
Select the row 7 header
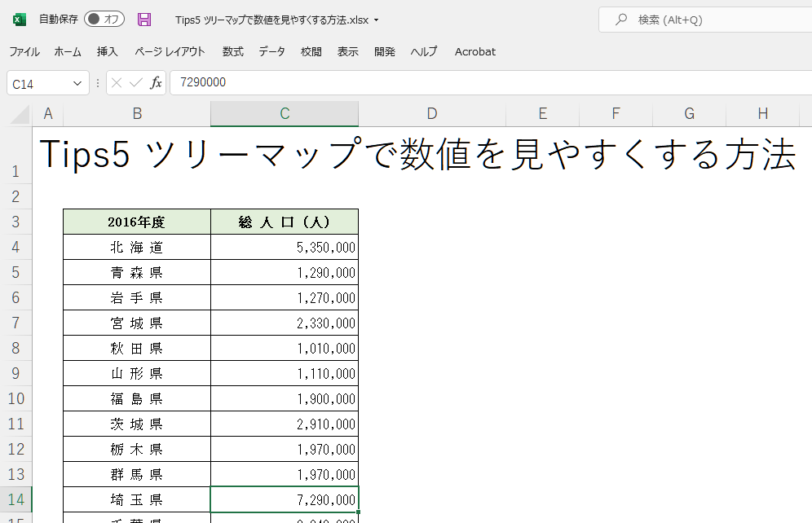(x=15, y=323)
